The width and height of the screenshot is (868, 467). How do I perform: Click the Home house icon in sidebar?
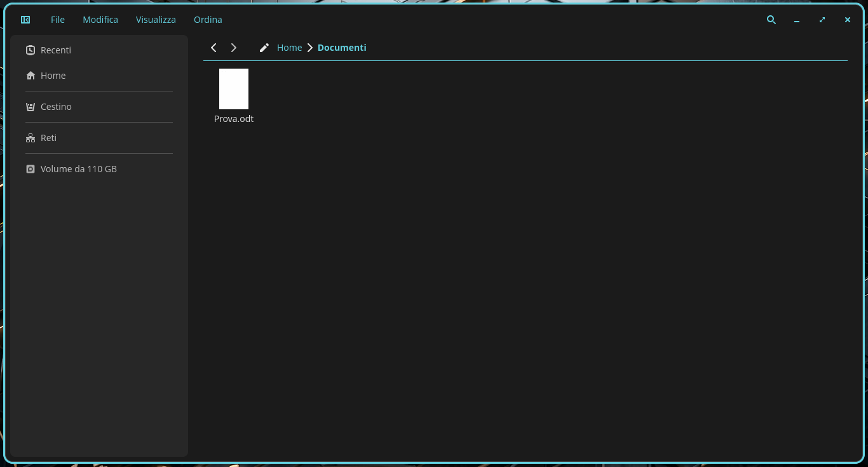(x=31, y=76)
